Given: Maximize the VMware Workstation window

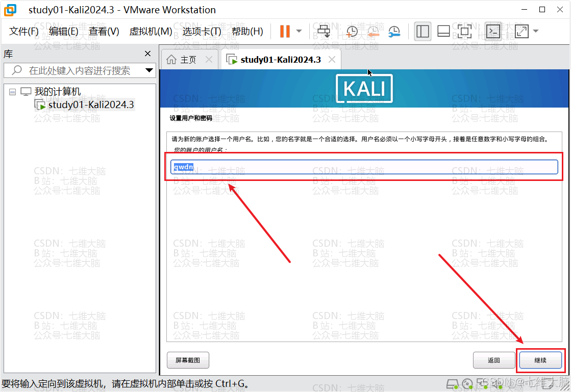Looking at the screenshot, I should pos(542,10).
